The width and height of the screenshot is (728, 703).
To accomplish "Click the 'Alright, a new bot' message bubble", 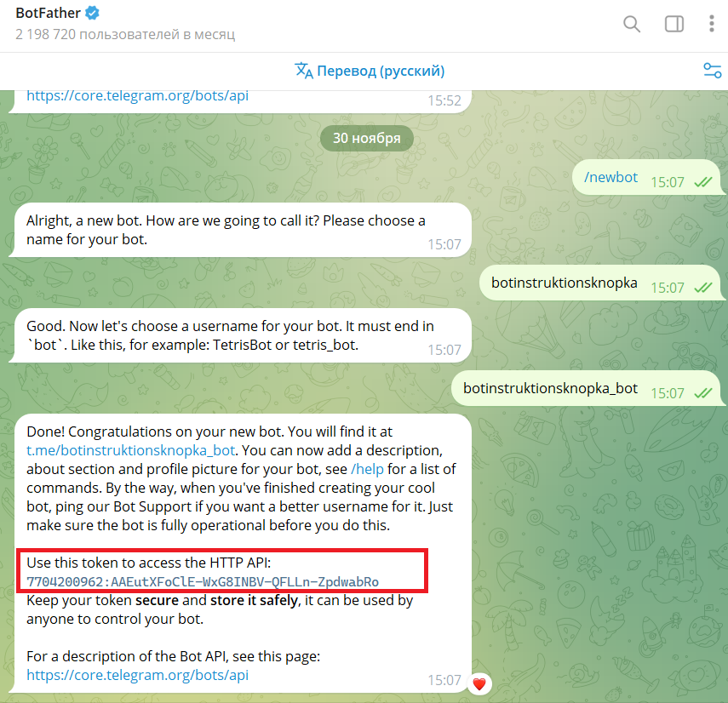I will tap(240, 230).
